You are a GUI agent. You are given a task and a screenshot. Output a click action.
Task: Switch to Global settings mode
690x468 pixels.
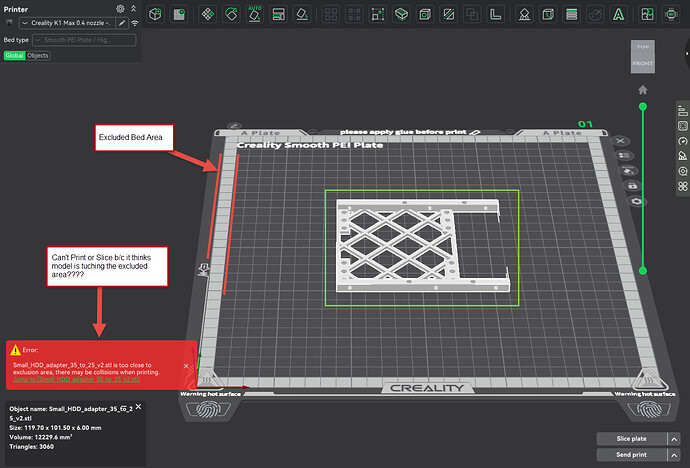coord(15,55)
